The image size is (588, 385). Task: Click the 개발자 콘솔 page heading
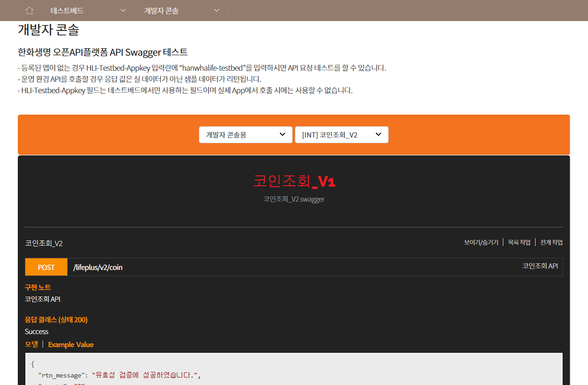[49, 29]
